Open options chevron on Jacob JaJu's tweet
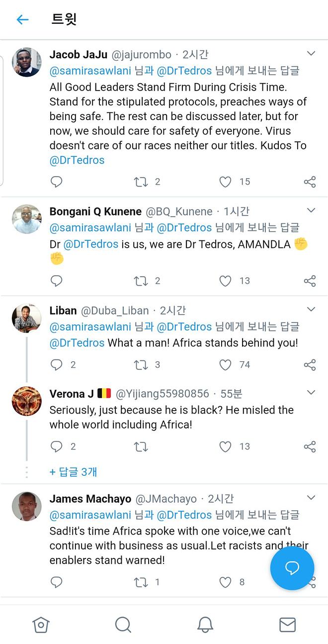This screenshot has height=644, width=328. (311, 53)
